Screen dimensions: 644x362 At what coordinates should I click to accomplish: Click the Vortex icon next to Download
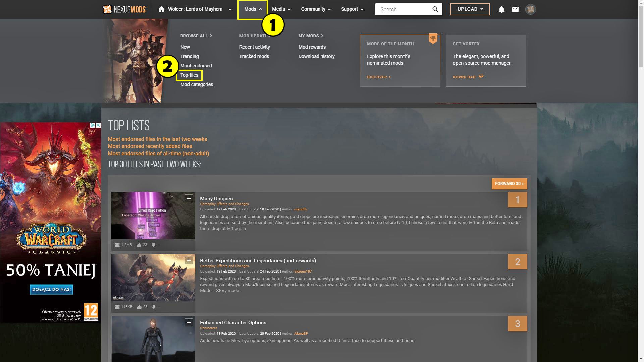click(x=481, y=77)
